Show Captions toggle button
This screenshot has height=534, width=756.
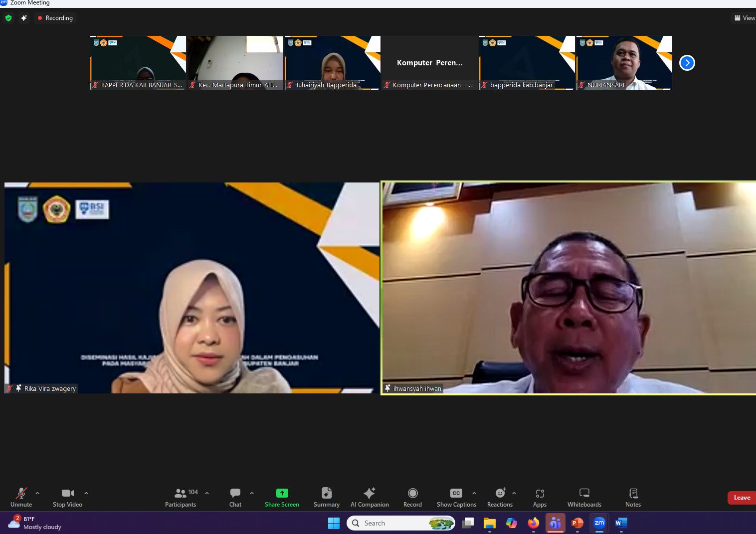456,497
